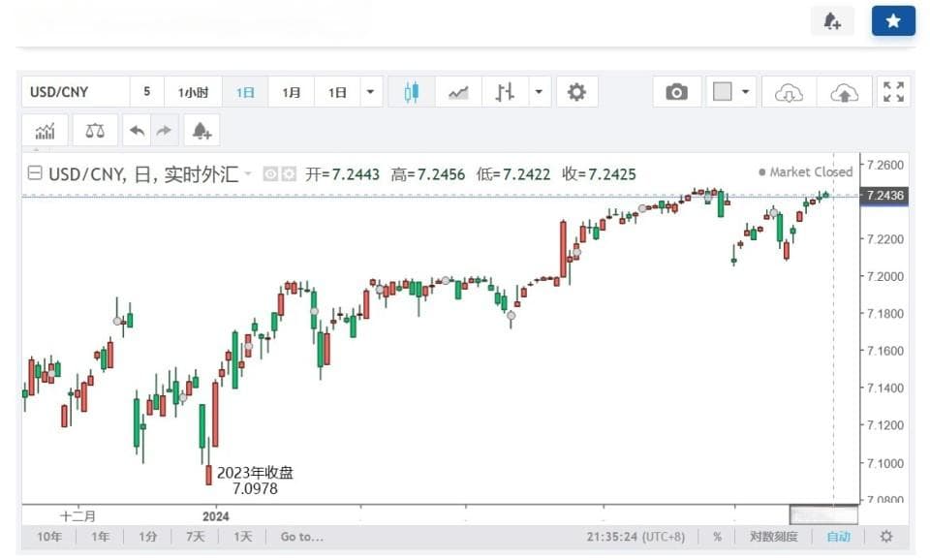
Task: Click the chart layout square button
Action: (722, 92)
